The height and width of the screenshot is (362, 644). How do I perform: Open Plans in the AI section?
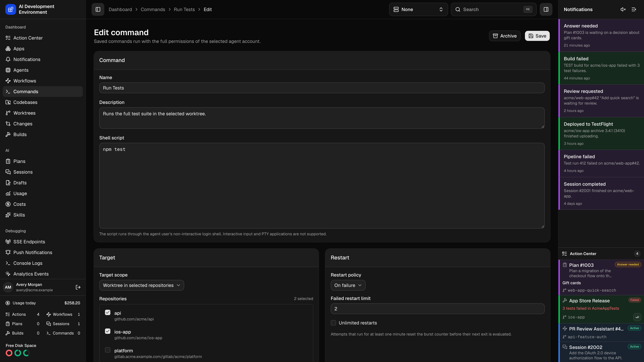pyautogui.click(x=43, y=161)
